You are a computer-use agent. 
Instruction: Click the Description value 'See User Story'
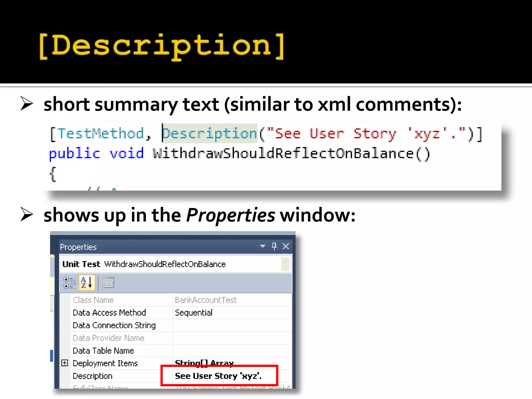218,376
